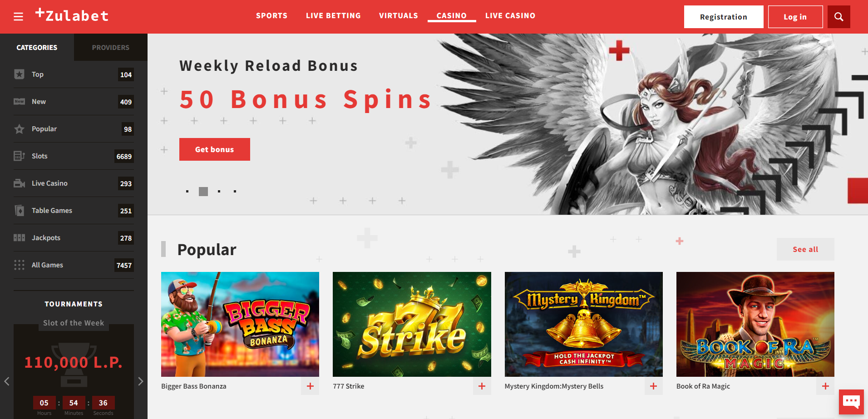Click plus icon beside Book of Ra Magic
Screen dimensions: 868x419
(x=825, y=386)
